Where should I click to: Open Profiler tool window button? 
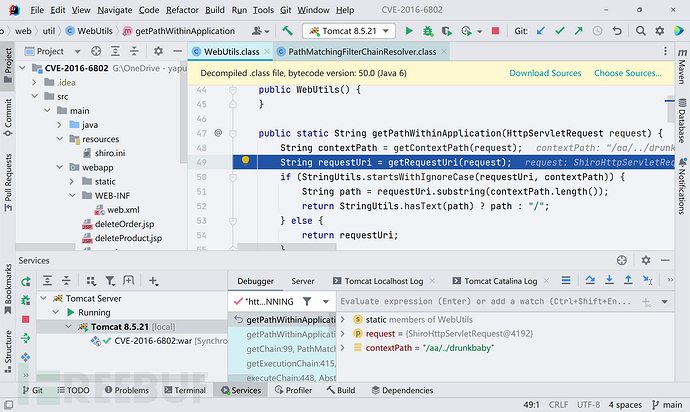pos(293,390)
